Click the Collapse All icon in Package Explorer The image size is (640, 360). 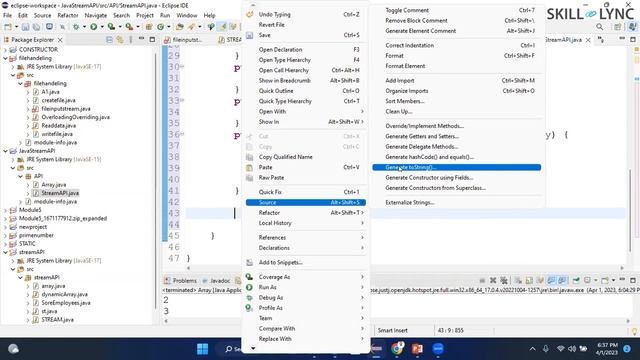pyautogui.click(x=109, y=40)
